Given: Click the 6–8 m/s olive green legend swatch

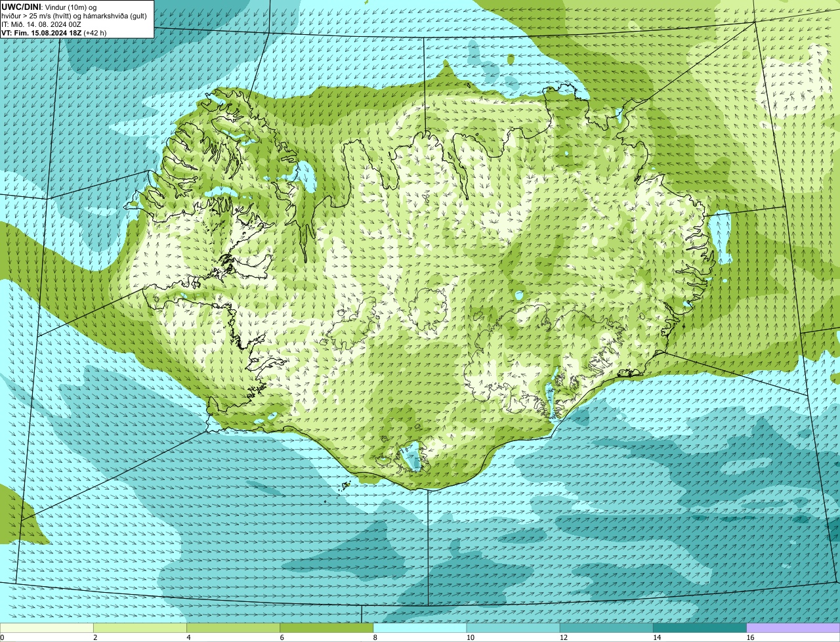Looking at the screenshot, I should click(x=327, y=628).
